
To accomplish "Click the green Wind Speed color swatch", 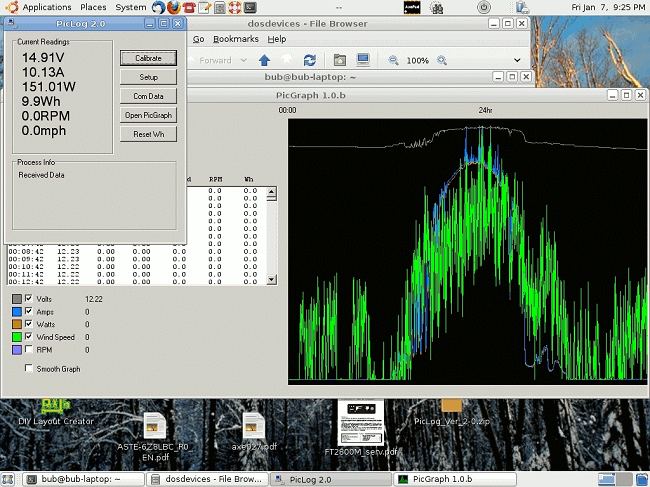I will (16, 337).
